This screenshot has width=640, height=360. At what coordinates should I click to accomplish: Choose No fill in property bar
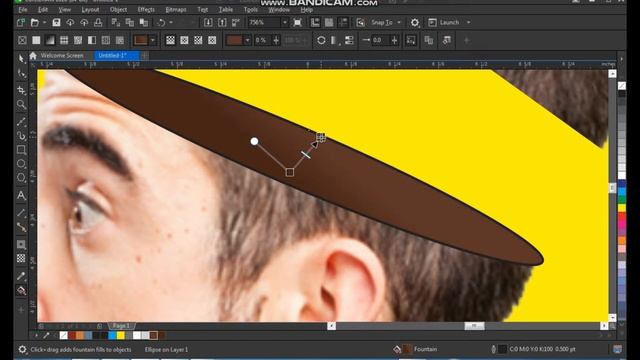[22, 40]
